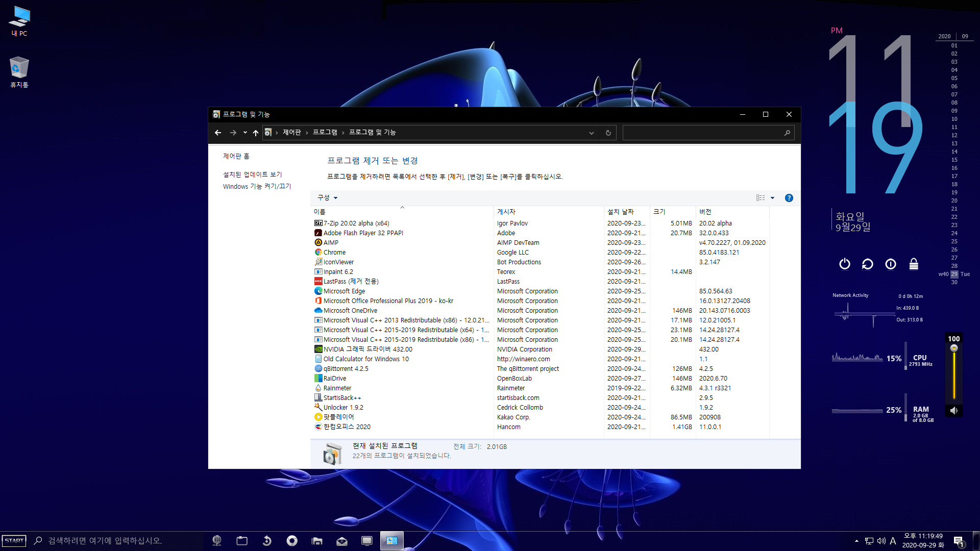Select the Microsoft OneDrive entry
The height and width of the screenshot is (551, 980).
541,311
